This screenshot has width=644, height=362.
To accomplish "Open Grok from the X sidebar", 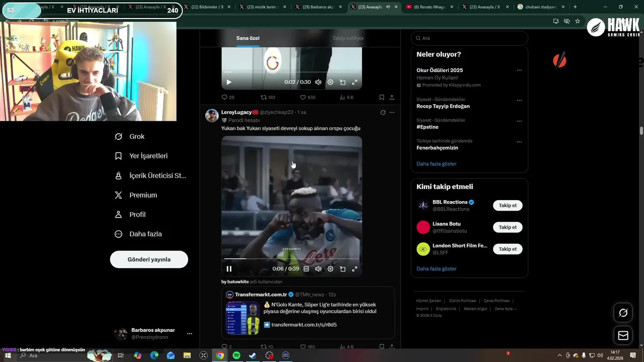I will pyautogui.click(x=130, y=136).
